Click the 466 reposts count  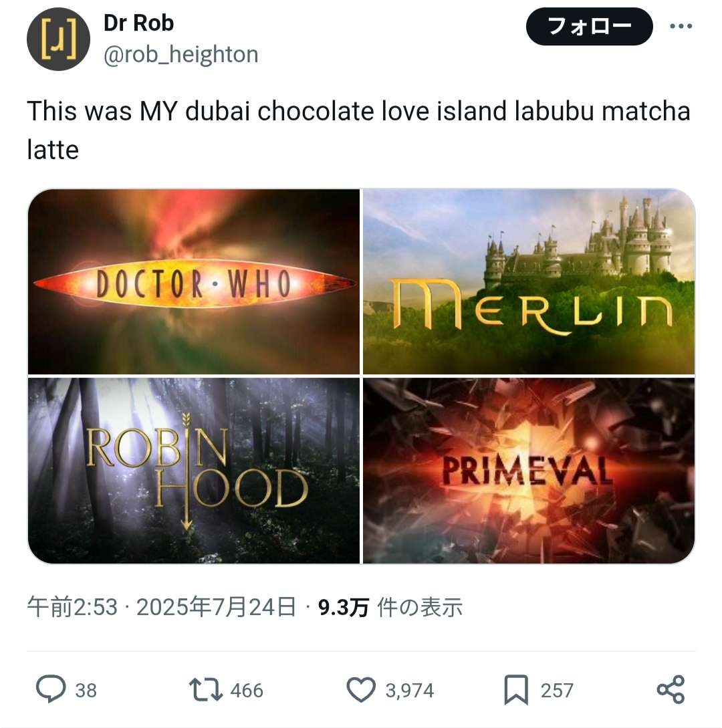[247, 691]
